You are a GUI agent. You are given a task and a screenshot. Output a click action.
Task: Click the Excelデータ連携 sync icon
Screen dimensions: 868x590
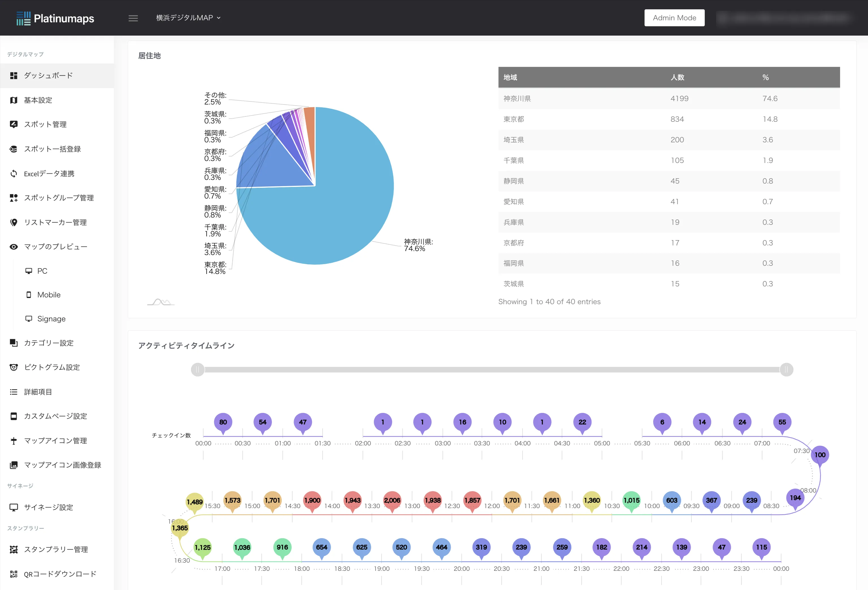tap(14, 174)
